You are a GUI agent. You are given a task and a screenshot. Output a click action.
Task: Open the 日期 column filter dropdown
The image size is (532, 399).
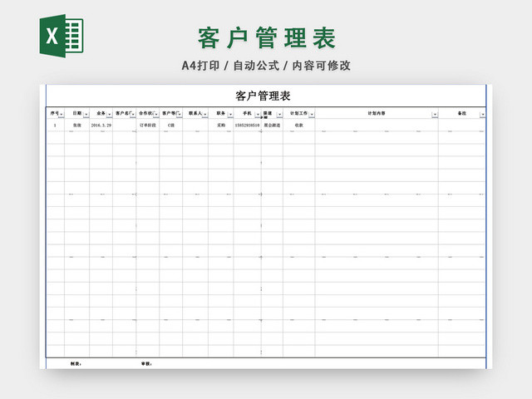[x=86, y=115]
